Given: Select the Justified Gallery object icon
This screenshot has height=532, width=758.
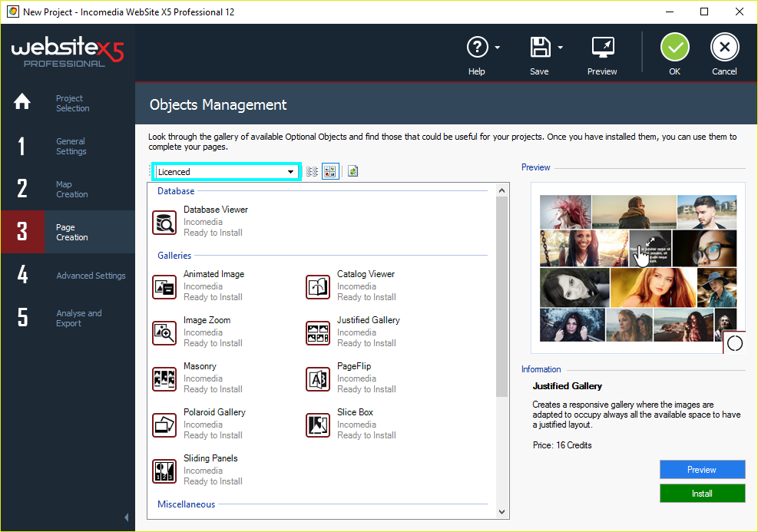Looking at the screenshot, I should pos(318,333).
